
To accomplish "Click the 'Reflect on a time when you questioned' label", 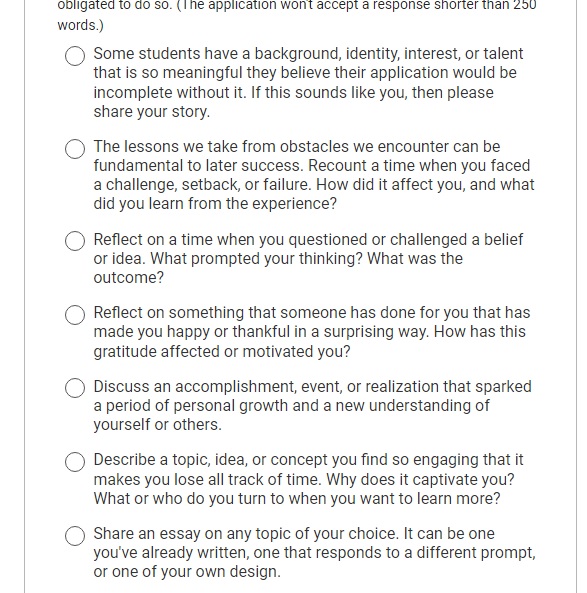I will pos(308,259).
